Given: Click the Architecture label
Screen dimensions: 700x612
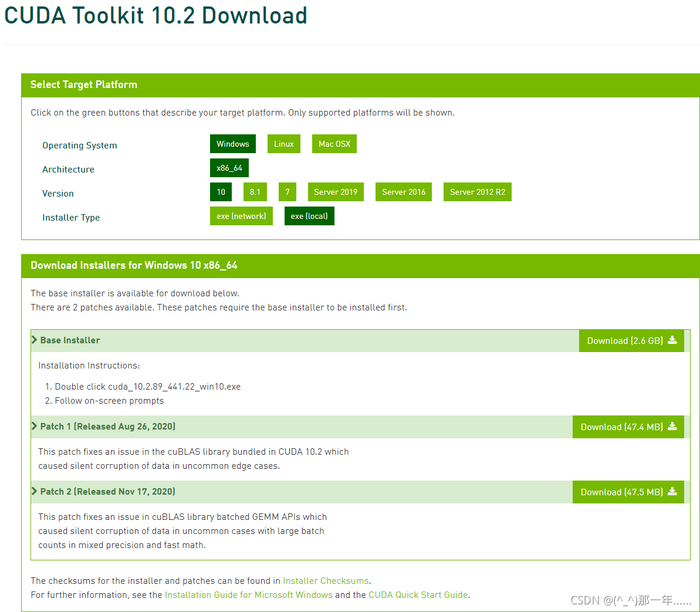Looking at the screenshot, I should [68, 170].
